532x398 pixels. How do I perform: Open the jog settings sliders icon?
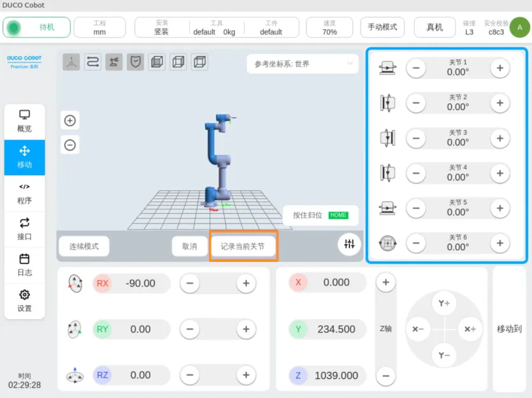349,243
